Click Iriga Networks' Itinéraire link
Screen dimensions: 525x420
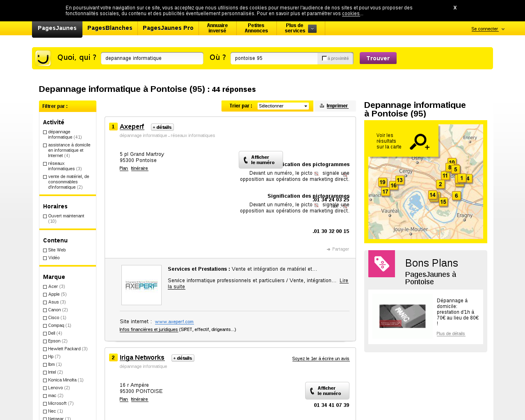(x=139, y=399)
